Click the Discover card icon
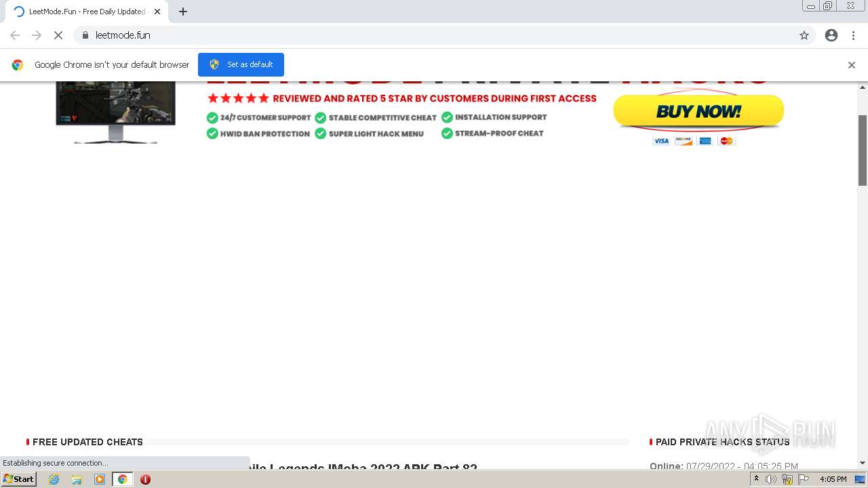This screenshot has width=868, height=488. [683, 141]
